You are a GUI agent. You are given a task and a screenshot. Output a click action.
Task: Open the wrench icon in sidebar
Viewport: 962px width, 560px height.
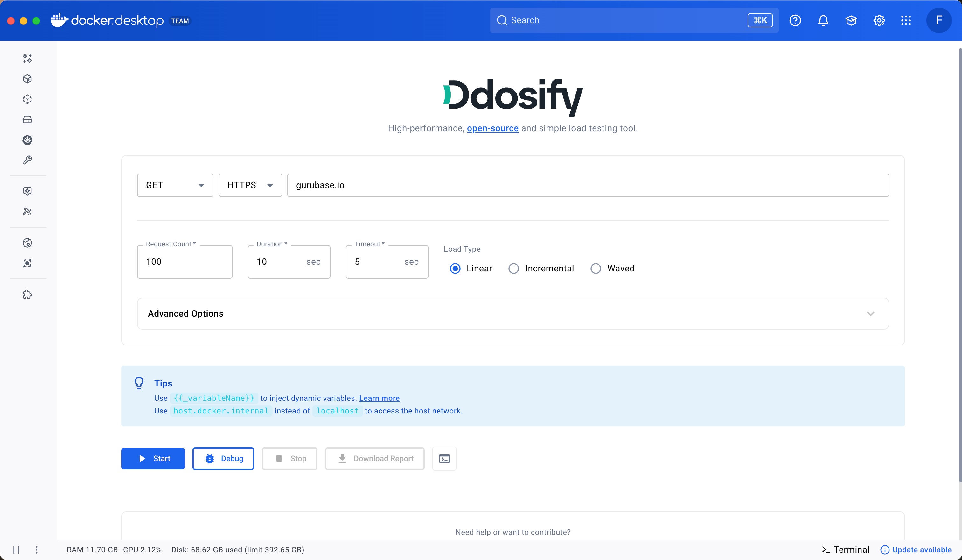pos(27,160)
